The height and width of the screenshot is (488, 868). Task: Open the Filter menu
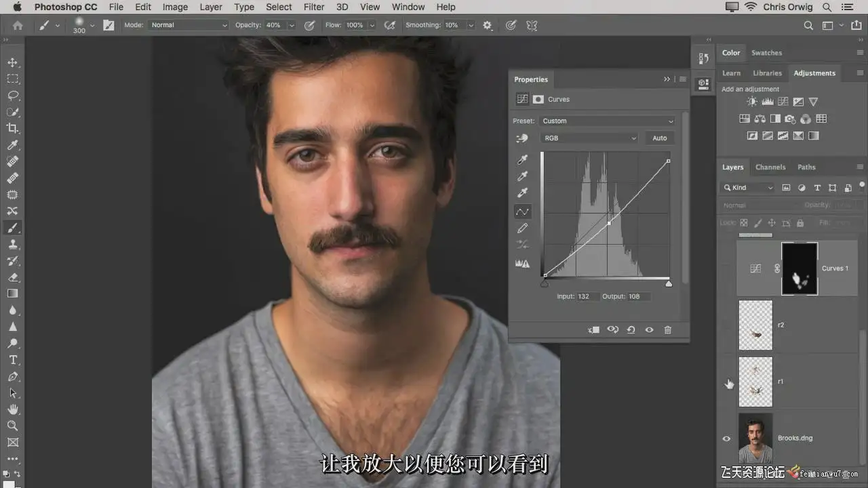(314, 7)
